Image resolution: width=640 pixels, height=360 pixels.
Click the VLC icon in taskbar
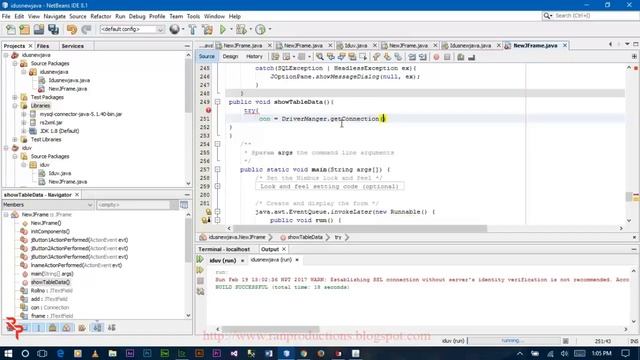95,353
